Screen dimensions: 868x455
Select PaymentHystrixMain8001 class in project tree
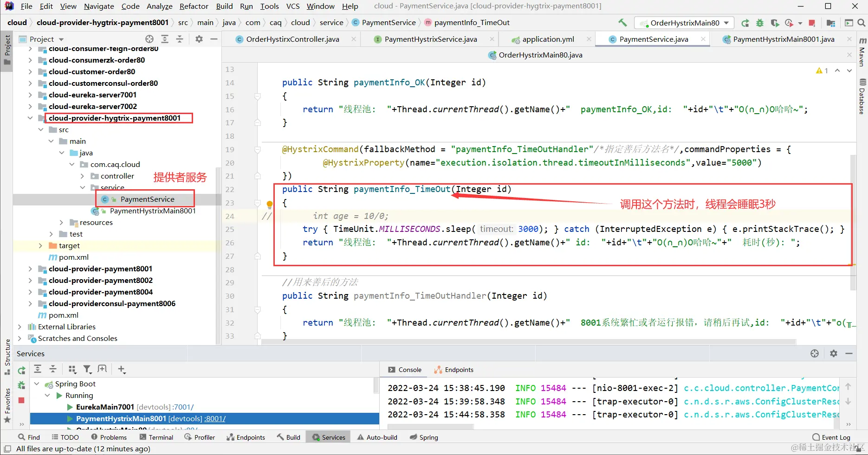click(x=153, y=211)
